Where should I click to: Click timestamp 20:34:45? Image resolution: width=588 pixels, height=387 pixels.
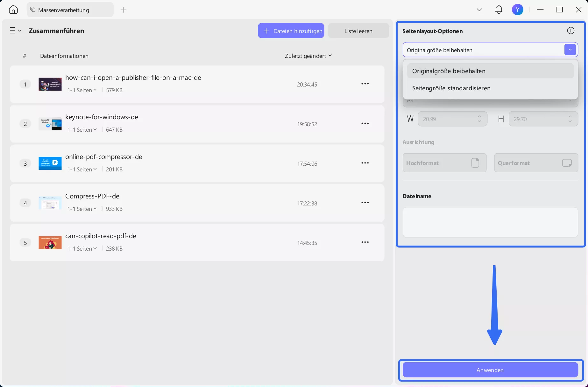[307, 85]
